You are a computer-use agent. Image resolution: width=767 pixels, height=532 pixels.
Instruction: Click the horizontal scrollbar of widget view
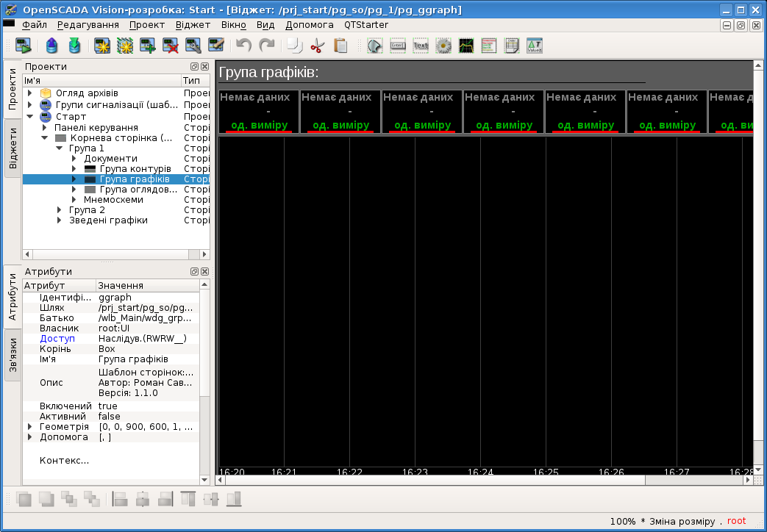483,480
